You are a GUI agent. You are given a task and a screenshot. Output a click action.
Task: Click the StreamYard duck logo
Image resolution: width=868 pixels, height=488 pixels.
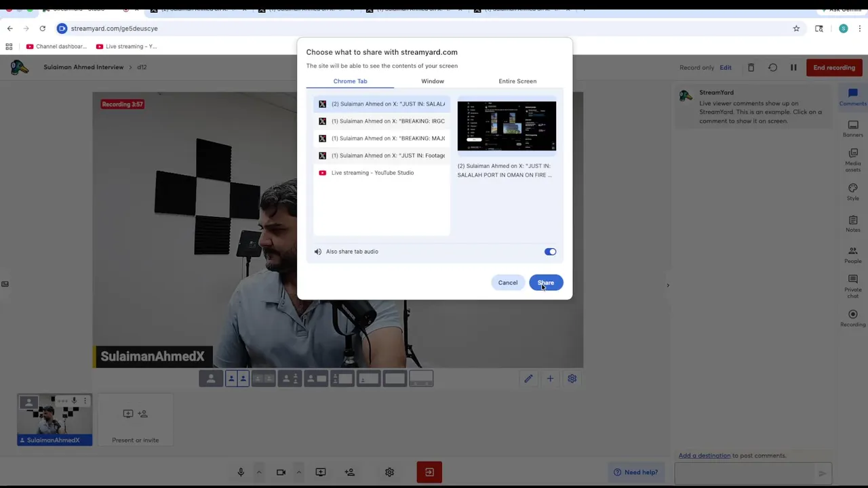click(x=20, y=67)
